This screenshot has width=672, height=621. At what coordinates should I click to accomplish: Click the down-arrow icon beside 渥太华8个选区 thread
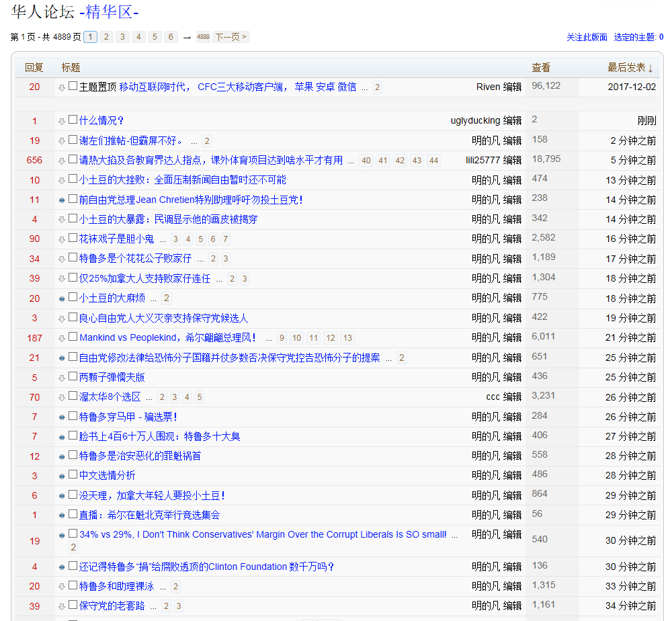[x=62, y=397]
